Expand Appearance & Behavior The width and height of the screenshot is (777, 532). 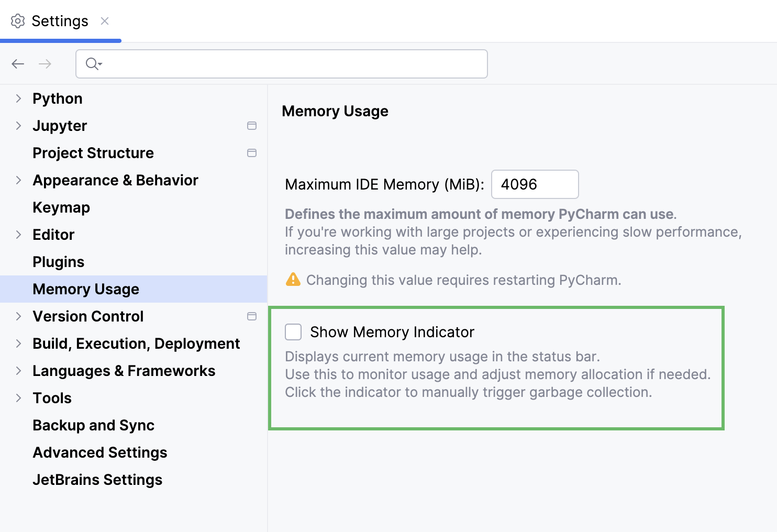(x=18, y=180)
